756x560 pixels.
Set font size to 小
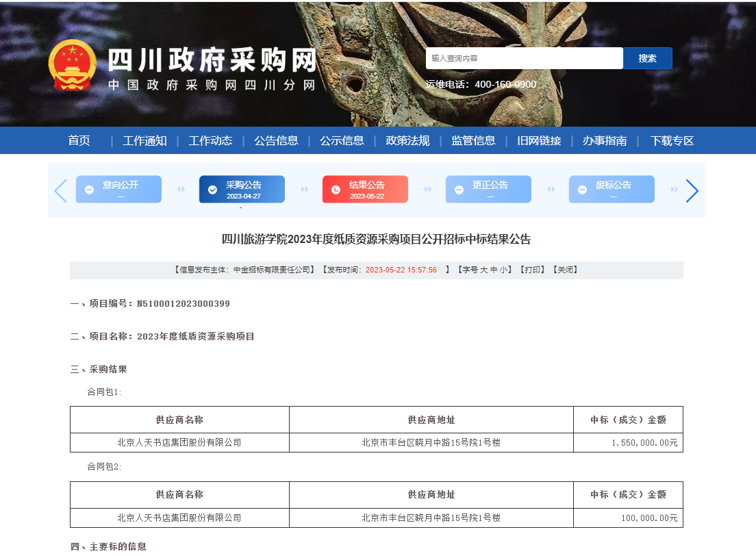[x=503, y=270]
